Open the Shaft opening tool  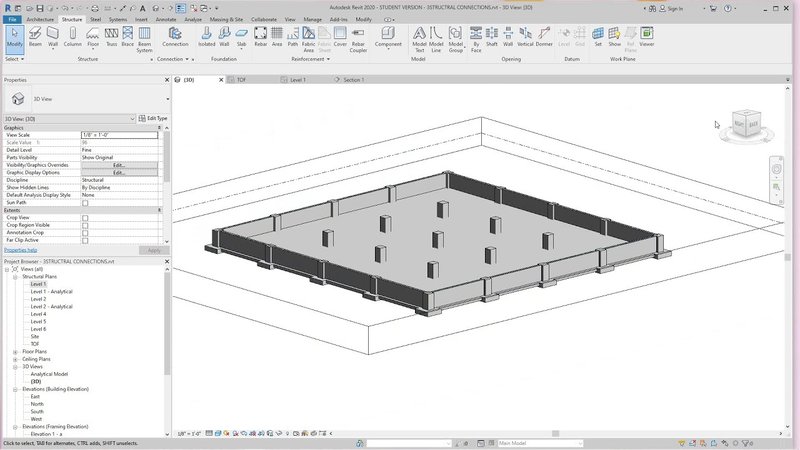(491, 37)
